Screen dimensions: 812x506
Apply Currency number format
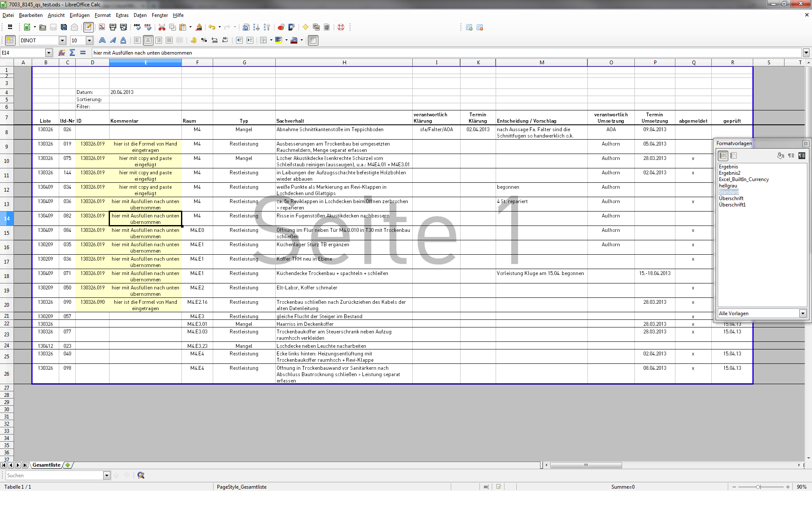(194, 40)
